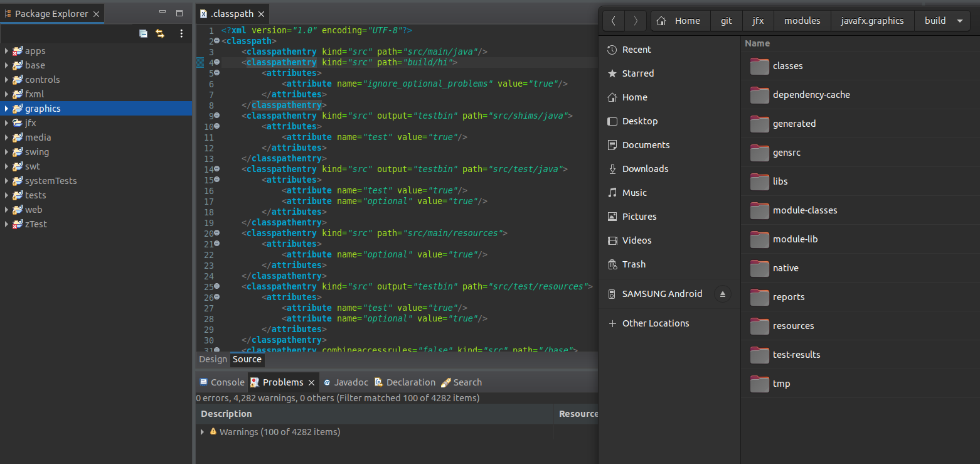Open Package Explorer view menu (three dots)

coord(181,34)
